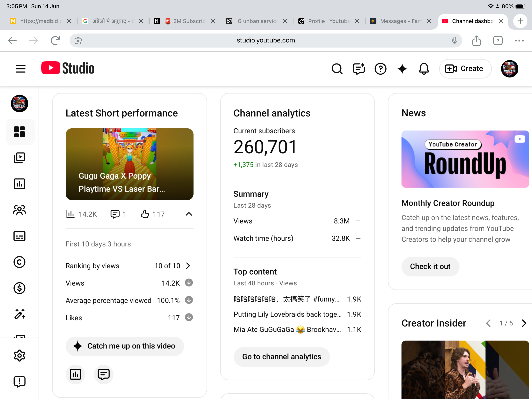Open the Community sidebar icon
The width and height of the screenshot is (532, 399).
click(19, 210)
